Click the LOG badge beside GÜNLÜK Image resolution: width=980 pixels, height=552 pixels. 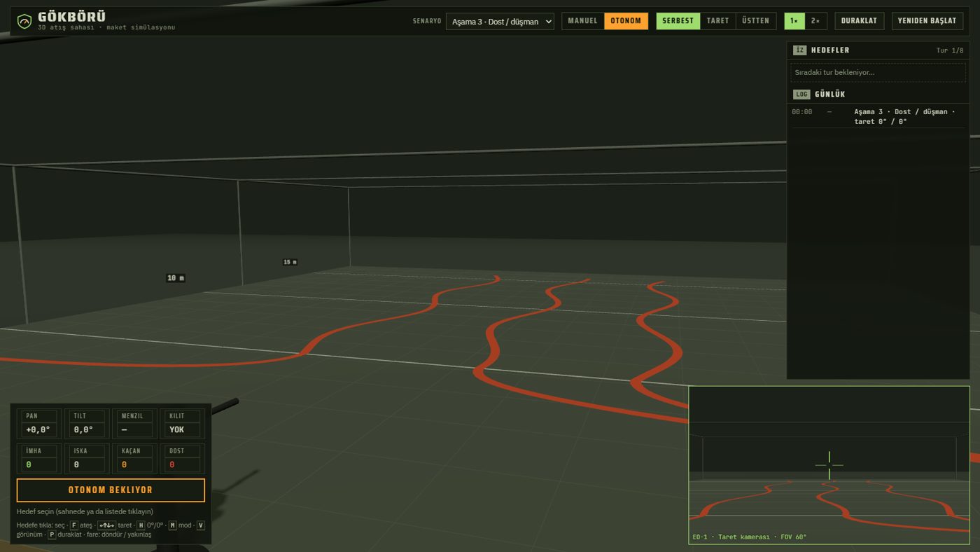click(801, 95)
